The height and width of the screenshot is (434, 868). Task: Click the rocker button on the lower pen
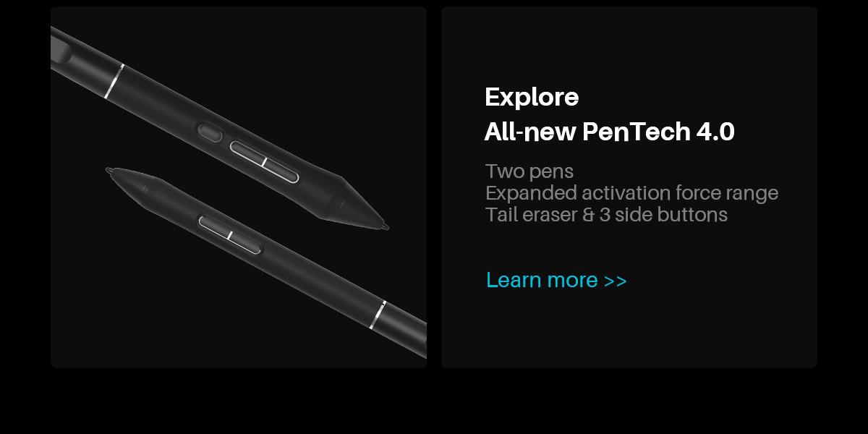pos(229,235)
